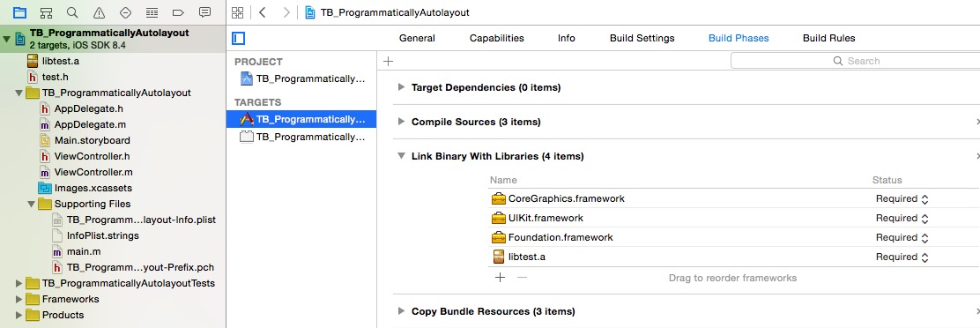Switch to the Capabilities tab
The image size is (980, 328).
pos(497,38)
